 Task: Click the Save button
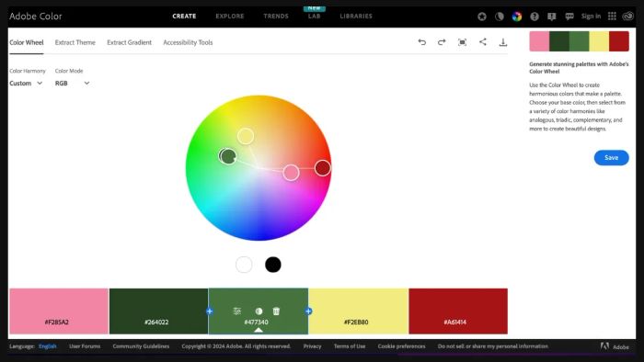coord(611,157)
